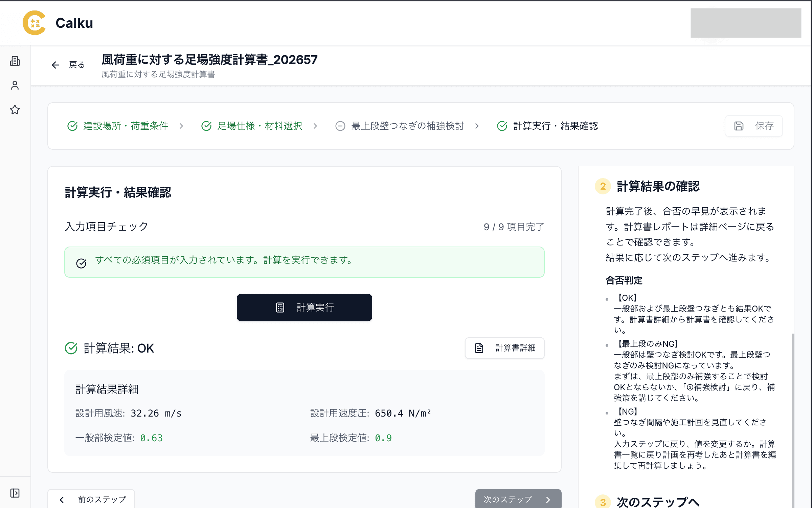Click the 保存 save button
This screenshot has width=812, height=508.
pos(754,126)
